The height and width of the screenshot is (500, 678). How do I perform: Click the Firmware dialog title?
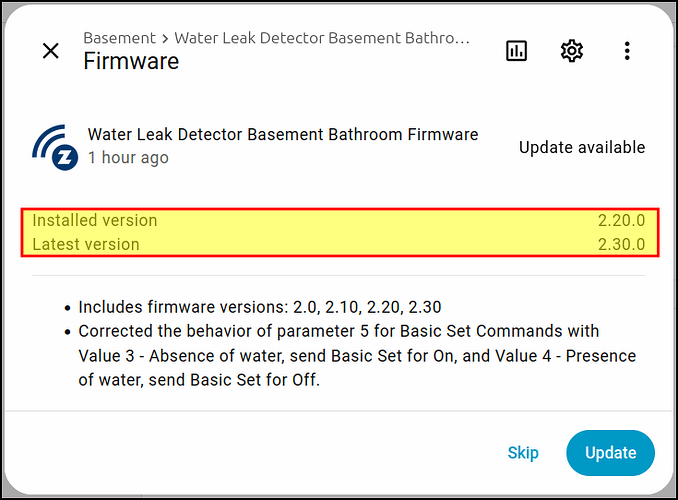[131, 61]
